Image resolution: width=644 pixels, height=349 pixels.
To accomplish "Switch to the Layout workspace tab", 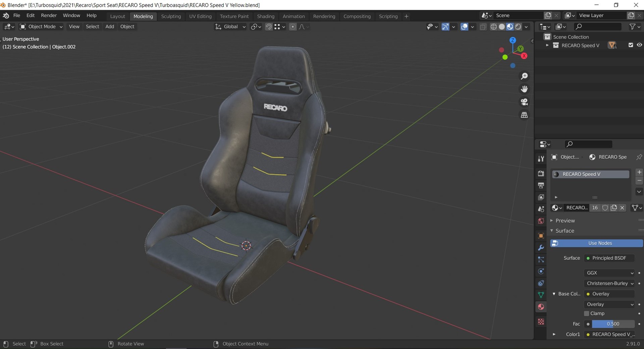I will tap(117, 16).
